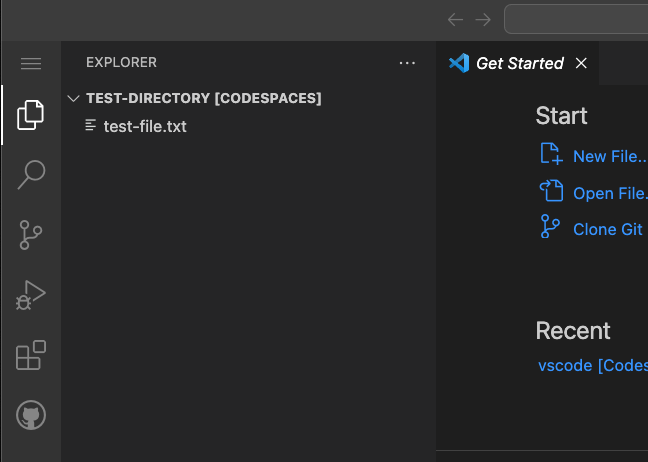Screen dimensions: 648x462
Task: Click the file icon beside test-file.txt
Action: point(91,125)
